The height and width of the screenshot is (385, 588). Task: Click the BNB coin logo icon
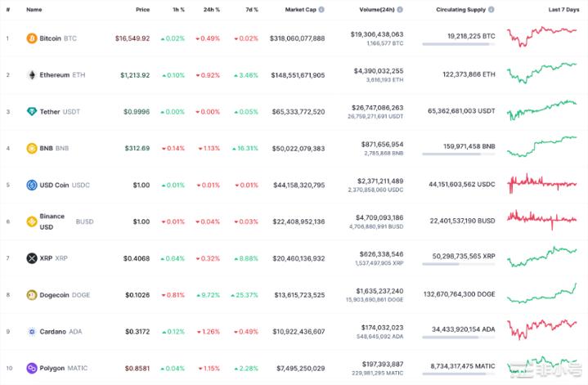coord(32,149)
